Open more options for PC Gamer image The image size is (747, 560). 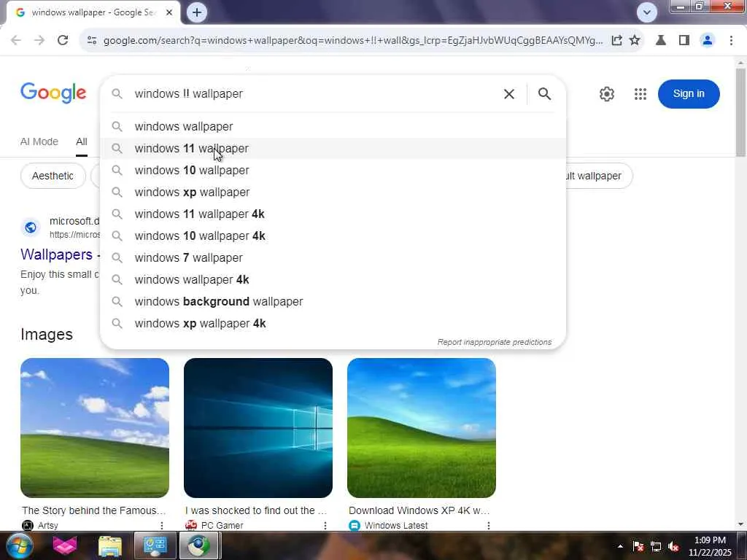click(x=325, y=525)
